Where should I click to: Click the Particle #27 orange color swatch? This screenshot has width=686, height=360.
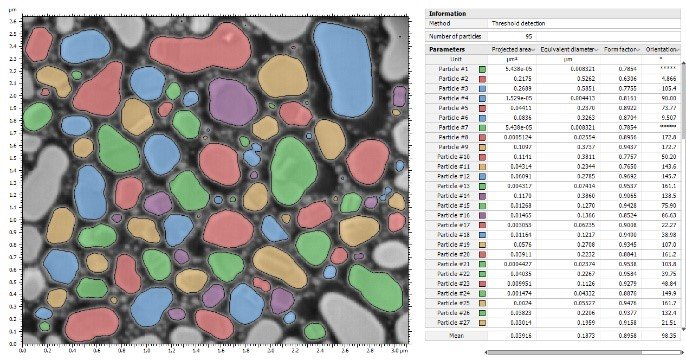click(482, 323)
